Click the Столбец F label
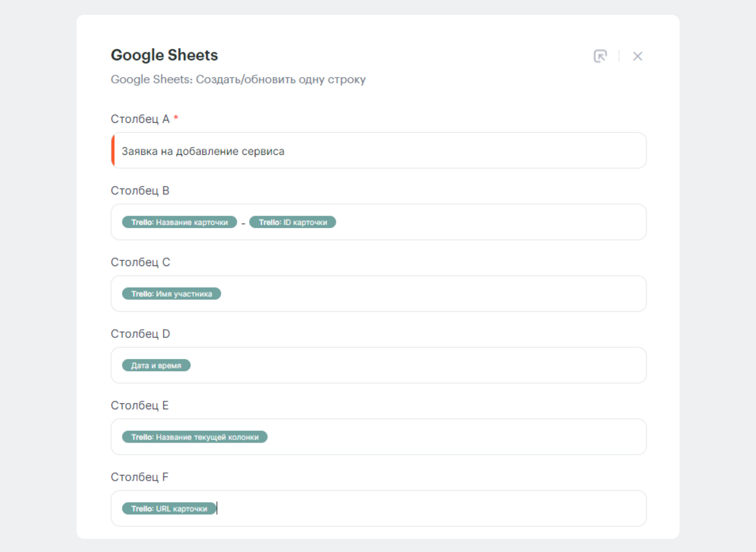Screen dimensions: 756x552 tap(139, 477)
